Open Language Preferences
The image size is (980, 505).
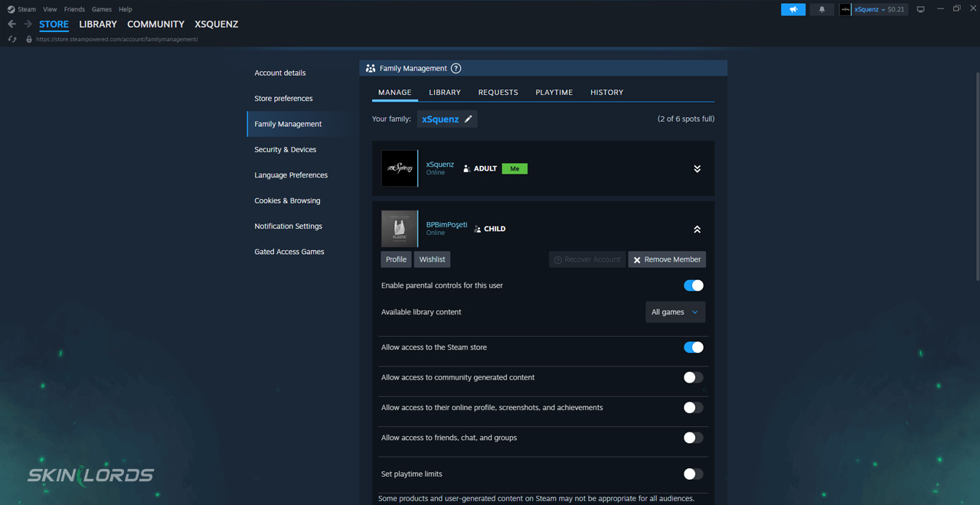291,175
